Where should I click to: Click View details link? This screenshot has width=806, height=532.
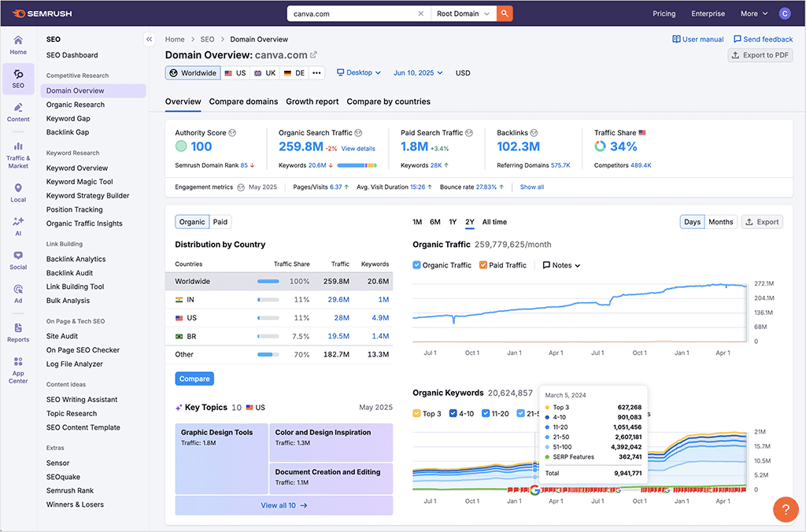pos(358,149)
